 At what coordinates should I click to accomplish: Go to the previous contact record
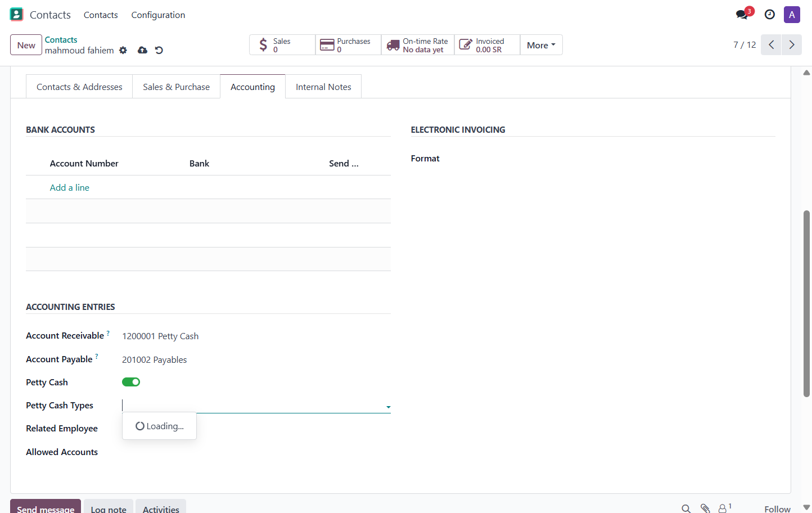pyautogui.click(x=771, y=45)
